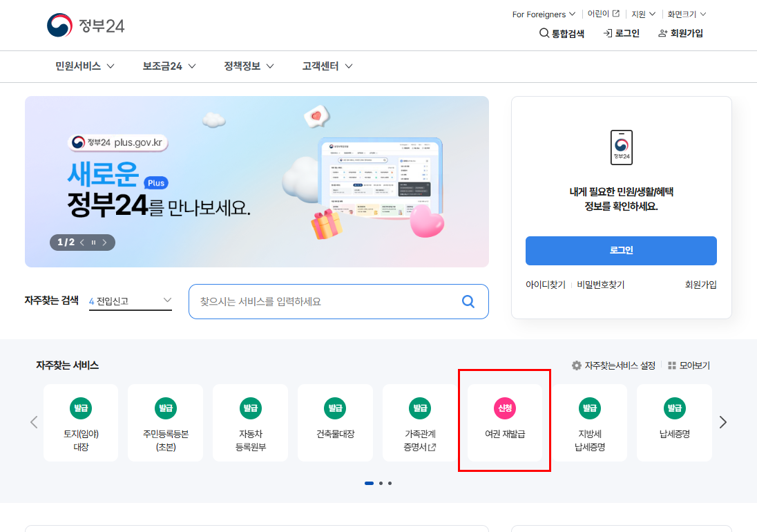Open 여권 재발급 service card

coord(505,423)
